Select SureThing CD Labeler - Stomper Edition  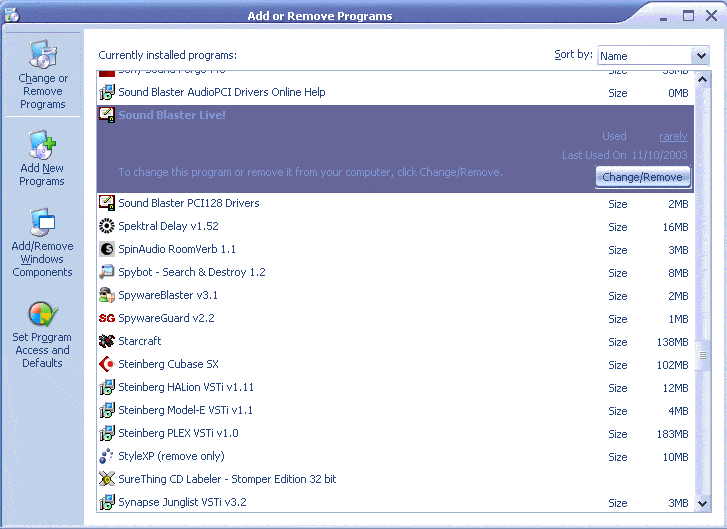click(x=395, y=479)
